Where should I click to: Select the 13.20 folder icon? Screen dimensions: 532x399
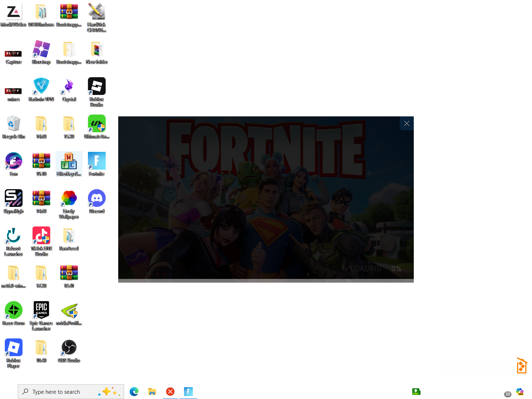point(69,127)
